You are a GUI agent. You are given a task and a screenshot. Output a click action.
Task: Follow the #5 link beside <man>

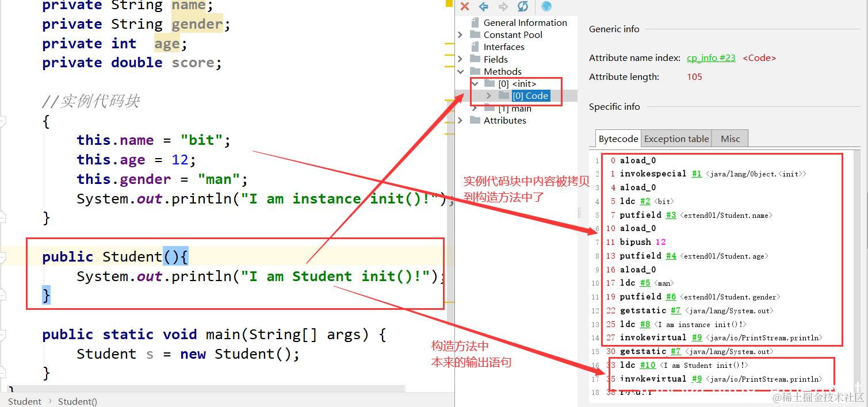[645, 283]
